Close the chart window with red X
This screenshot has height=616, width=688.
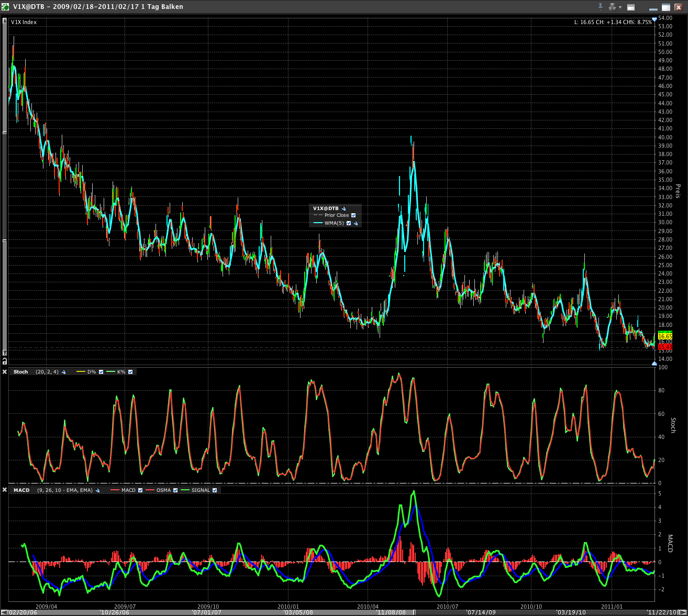coord(679,7)
